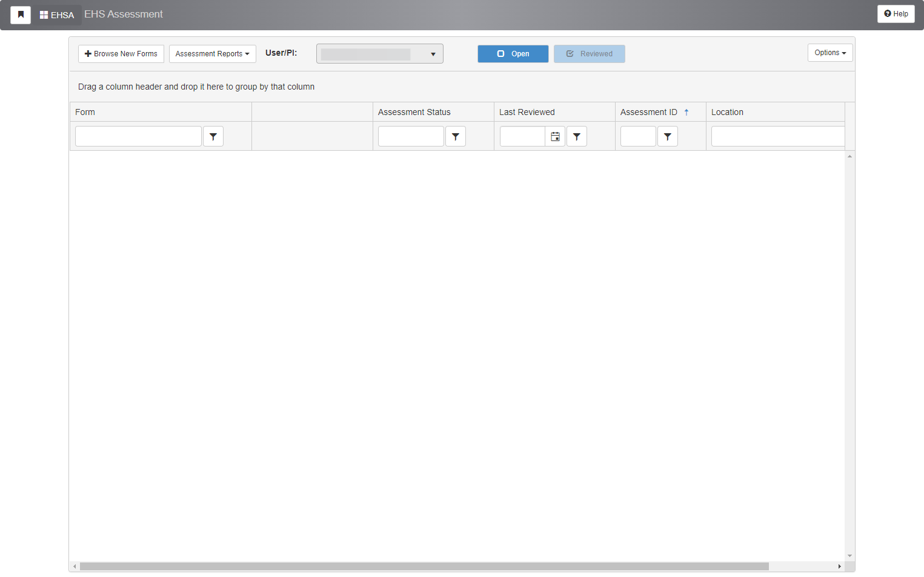
Task: Click the Form column filter icon
Action: 213,137
